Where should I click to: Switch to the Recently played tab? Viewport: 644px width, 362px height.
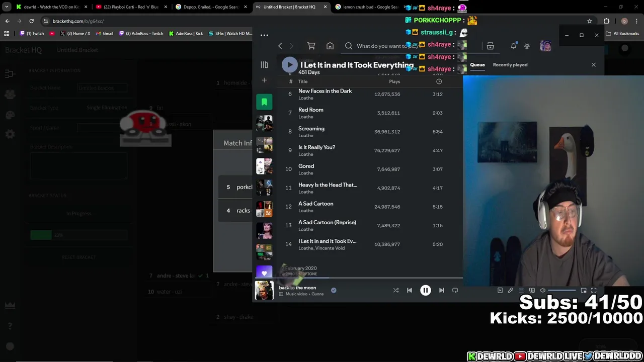click(x=510, y=65)
